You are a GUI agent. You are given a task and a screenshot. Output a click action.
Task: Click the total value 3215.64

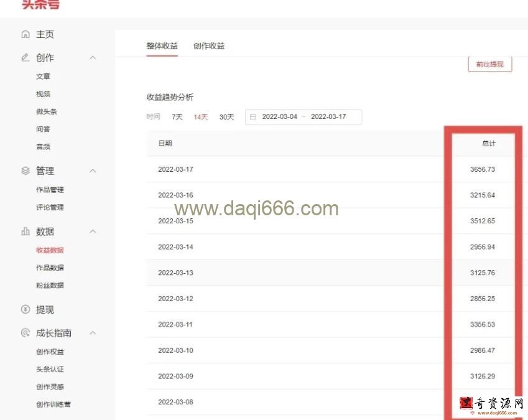(x=483, y=195)
